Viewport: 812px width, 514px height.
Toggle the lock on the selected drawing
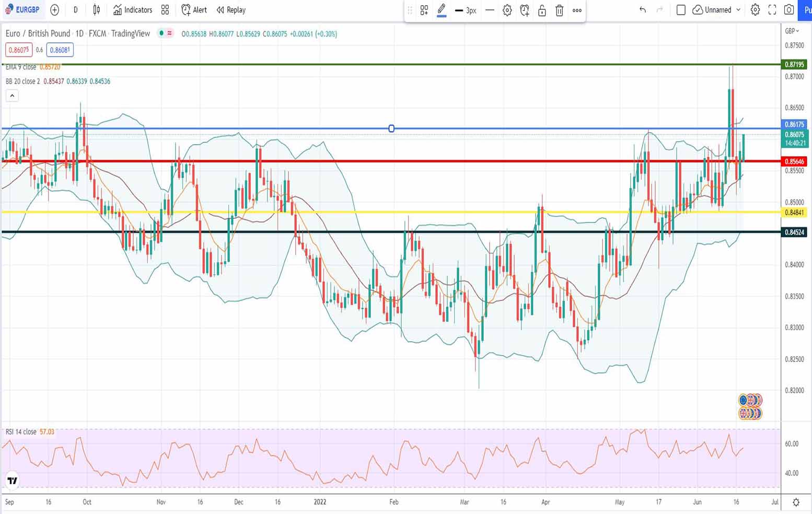(542, 10)
